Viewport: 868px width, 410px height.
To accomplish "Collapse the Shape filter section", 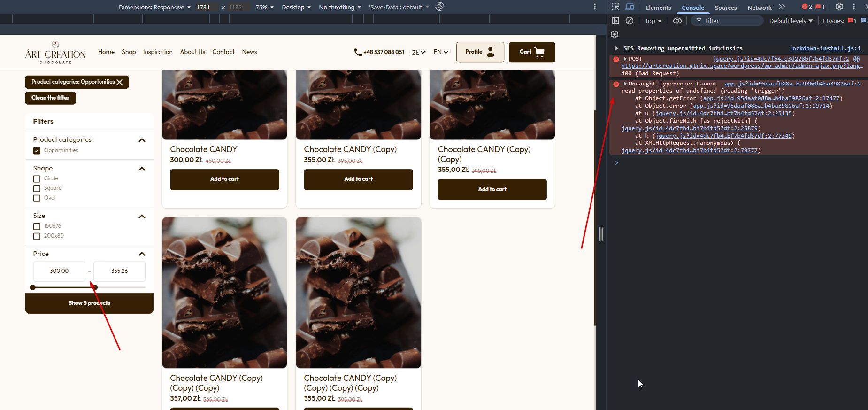I will point(142,169).
